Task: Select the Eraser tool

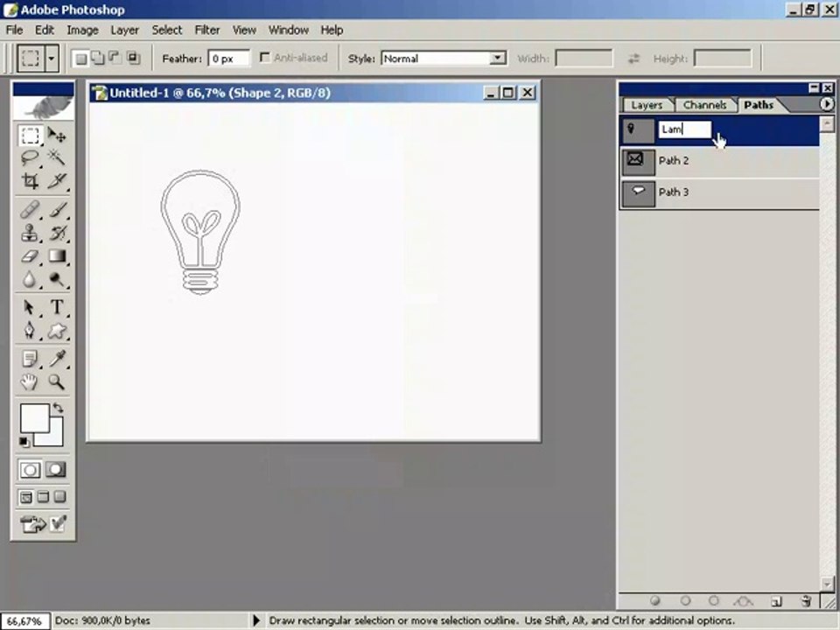Action: (30, 256)
